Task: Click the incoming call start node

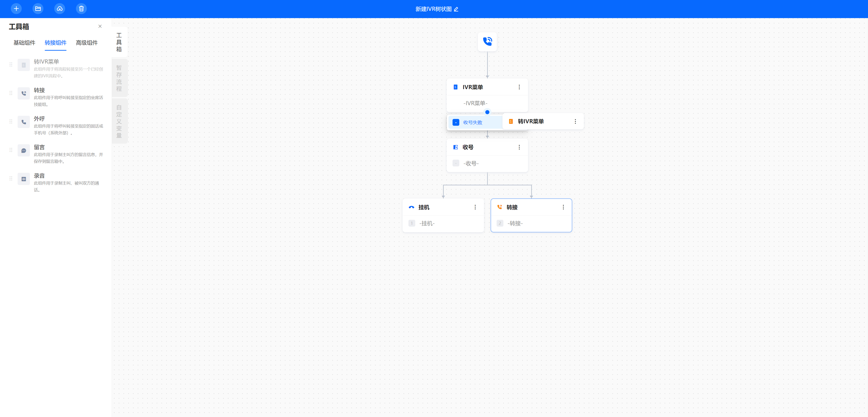Action: (x=487, y=41)
